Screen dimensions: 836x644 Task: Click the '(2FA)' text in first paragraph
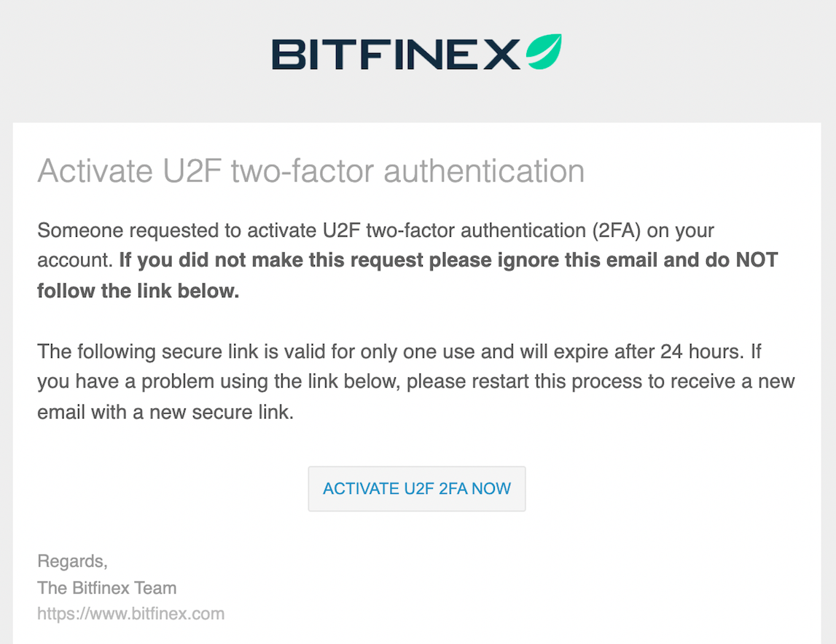pyautogui.click(x=617, y=230)
